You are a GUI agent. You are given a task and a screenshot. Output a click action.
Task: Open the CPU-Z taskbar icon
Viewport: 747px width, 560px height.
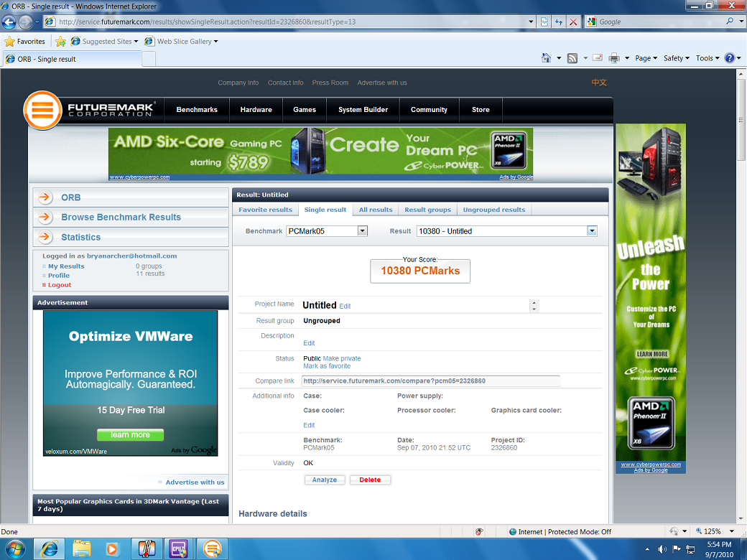click(x=179, y=549)
